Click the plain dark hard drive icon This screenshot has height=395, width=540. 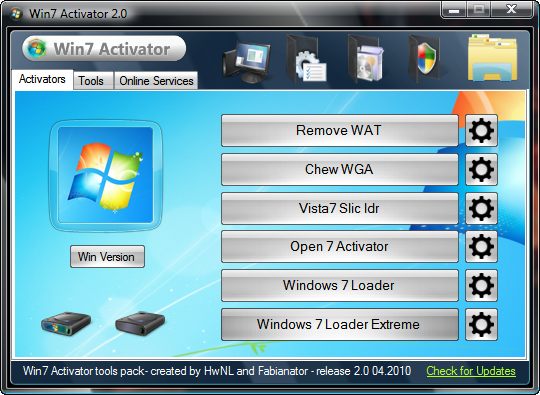tap(139, 323)
